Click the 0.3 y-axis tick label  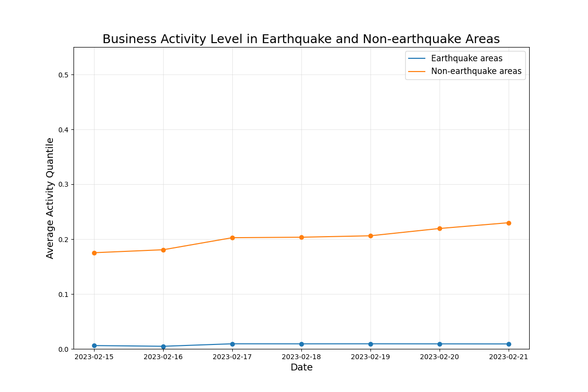pos(64,185)
